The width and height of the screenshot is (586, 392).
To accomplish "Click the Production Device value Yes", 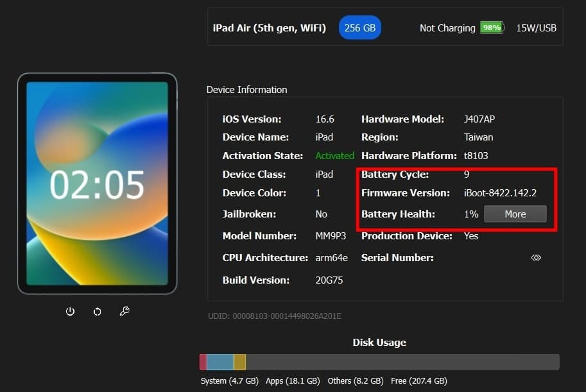I will (471, 236).
